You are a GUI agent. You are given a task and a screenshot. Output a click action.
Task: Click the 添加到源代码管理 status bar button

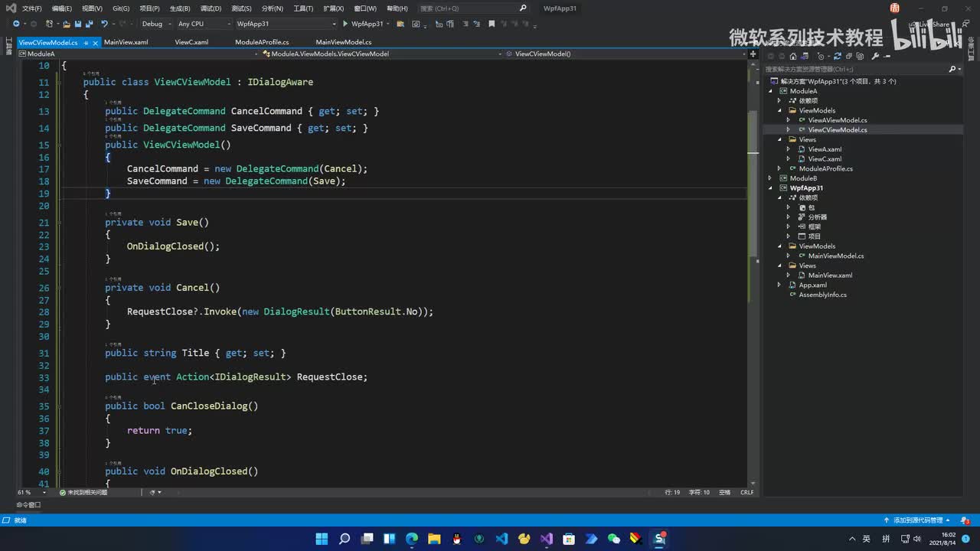click(918, 520)
